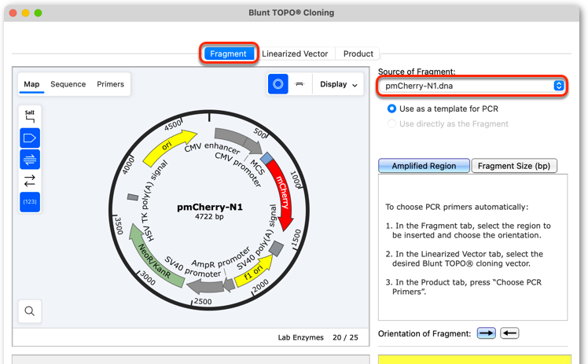
Task: Select the ori feature arrow
Action: click(169, 147)
